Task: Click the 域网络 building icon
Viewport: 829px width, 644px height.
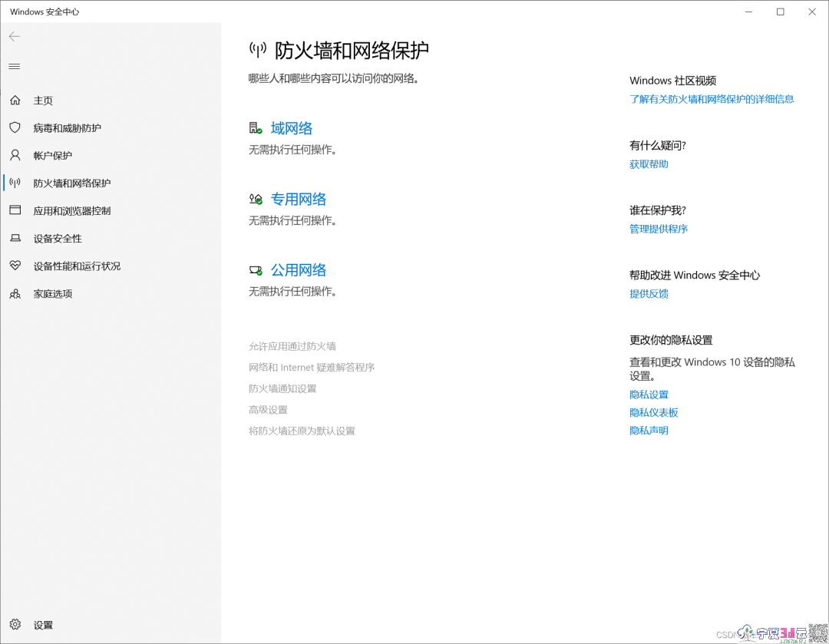Action: (256, 128)
